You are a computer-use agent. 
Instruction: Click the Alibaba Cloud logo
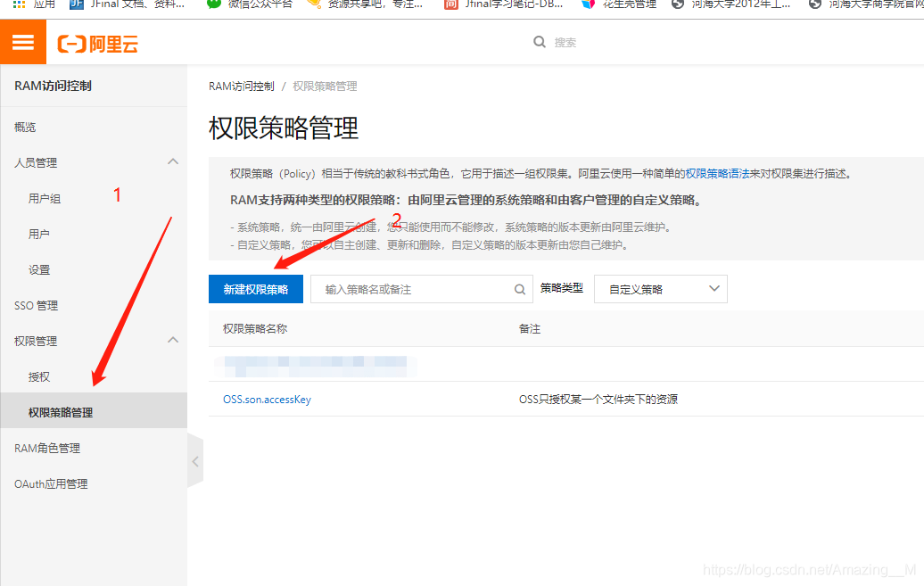98,44
